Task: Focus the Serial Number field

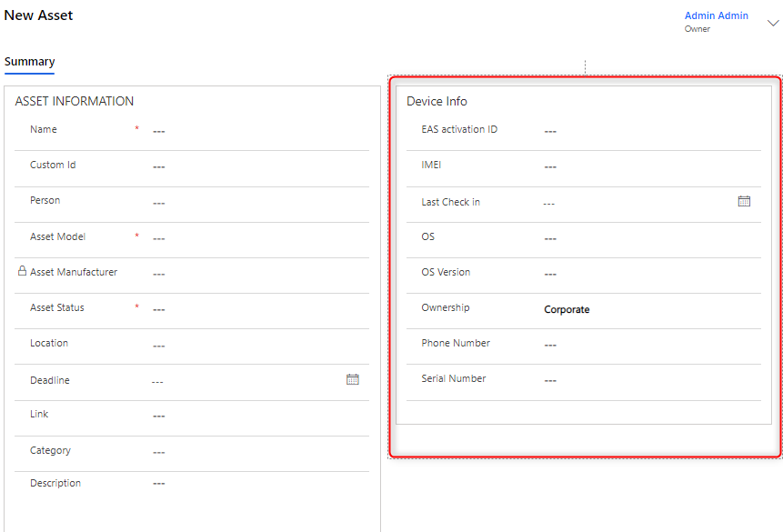Action: (x=646, y=381)
